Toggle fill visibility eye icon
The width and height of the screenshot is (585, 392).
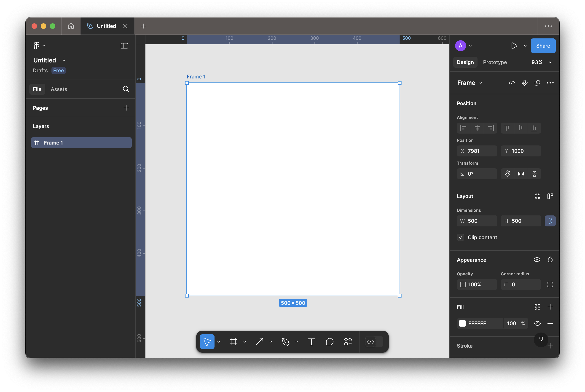(537, 323)
